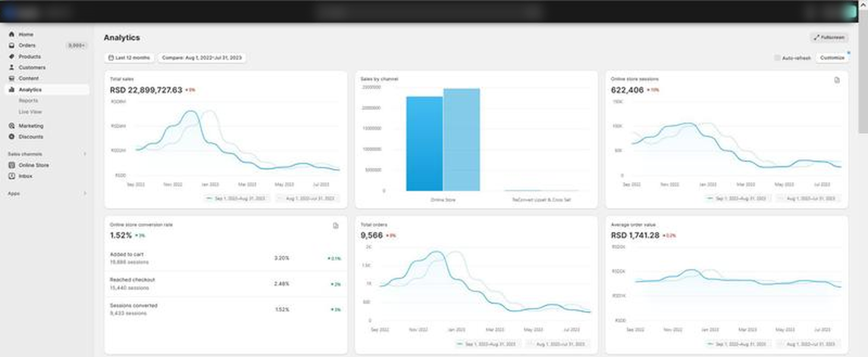View the conversion rate report icon
Screen dimensions: 868x357
[x=336, y=226]
